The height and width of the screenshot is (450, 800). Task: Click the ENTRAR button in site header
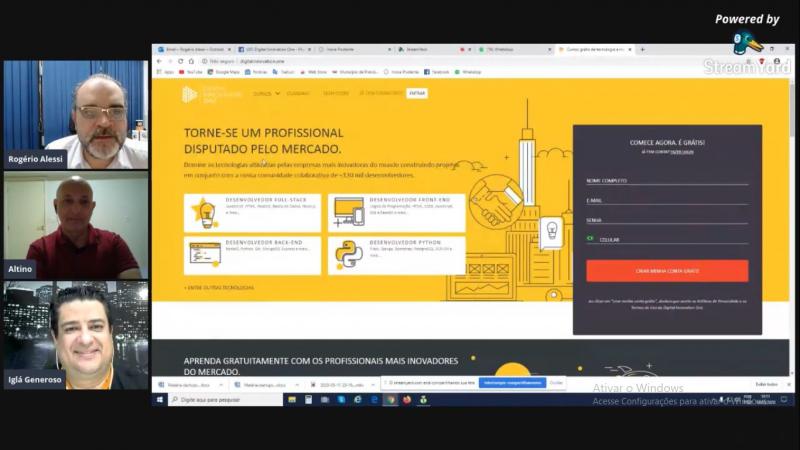click(x=417, y=93)
